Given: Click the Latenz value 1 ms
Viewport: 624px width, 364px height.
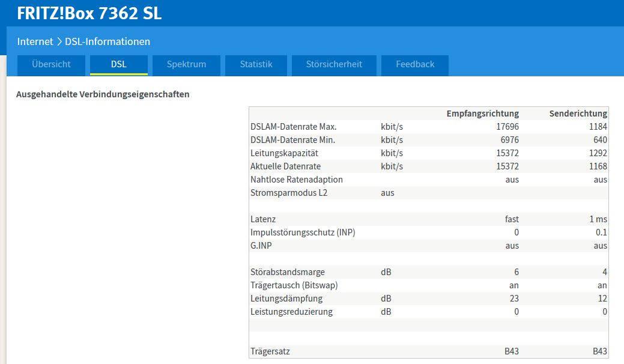Looking at the screenshot, I should (x=598, y=219).
